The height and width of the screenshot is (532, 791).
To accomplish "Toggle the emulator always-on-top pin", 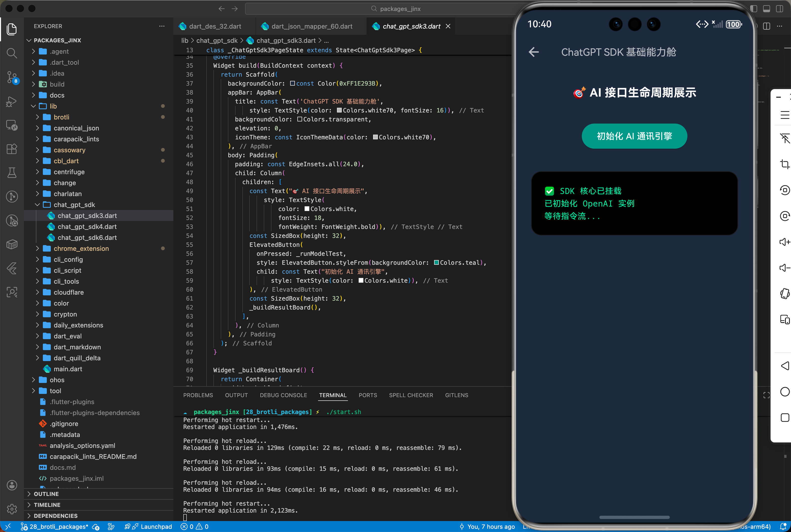I will coord(785,138).
